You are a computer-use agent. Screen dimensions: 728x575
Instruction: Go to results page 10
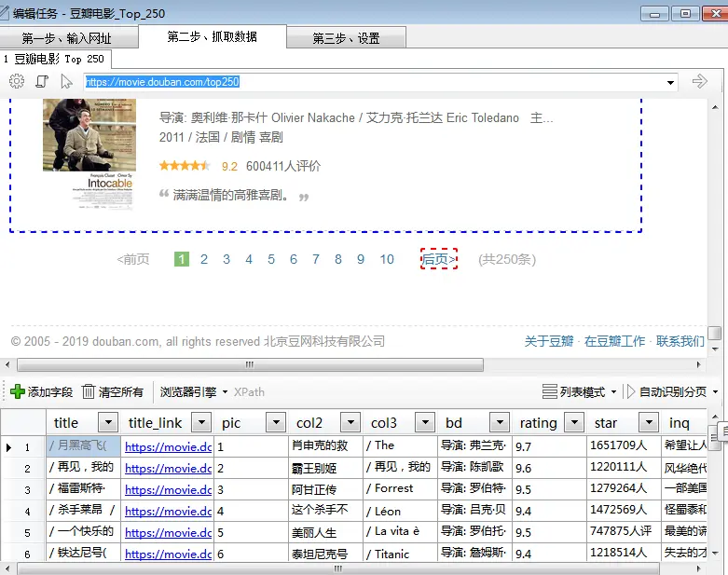(387, 259)
